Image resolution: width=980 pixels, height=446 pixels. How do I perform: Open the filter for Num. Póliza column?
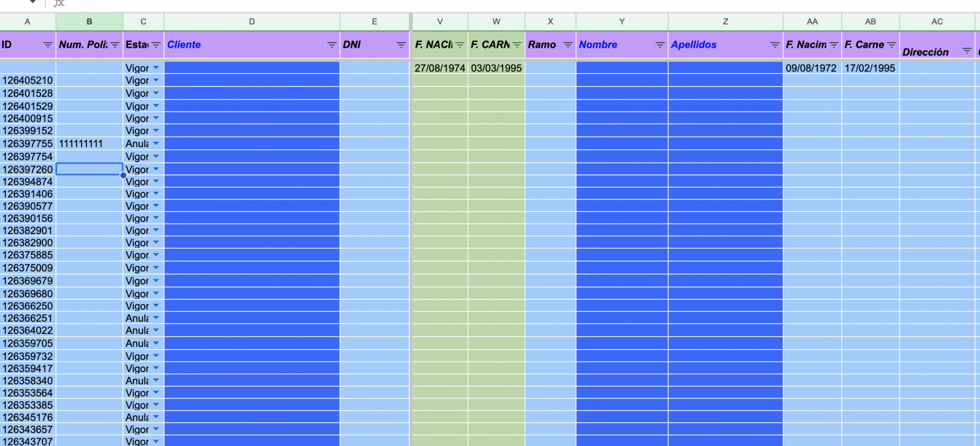[x=115, y=45]
